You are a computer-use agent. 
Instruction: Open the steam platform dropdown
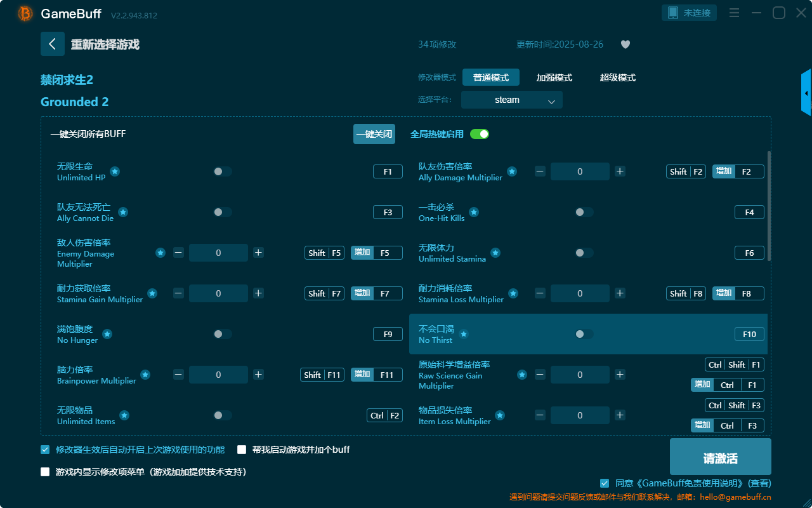[x=512, y=100]
